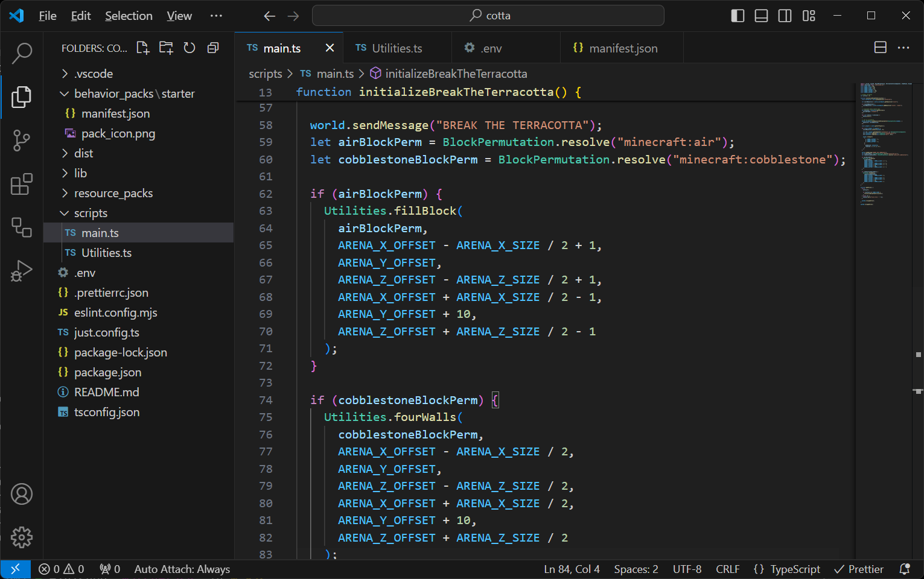Open the Selection menu

click(129, 16)
